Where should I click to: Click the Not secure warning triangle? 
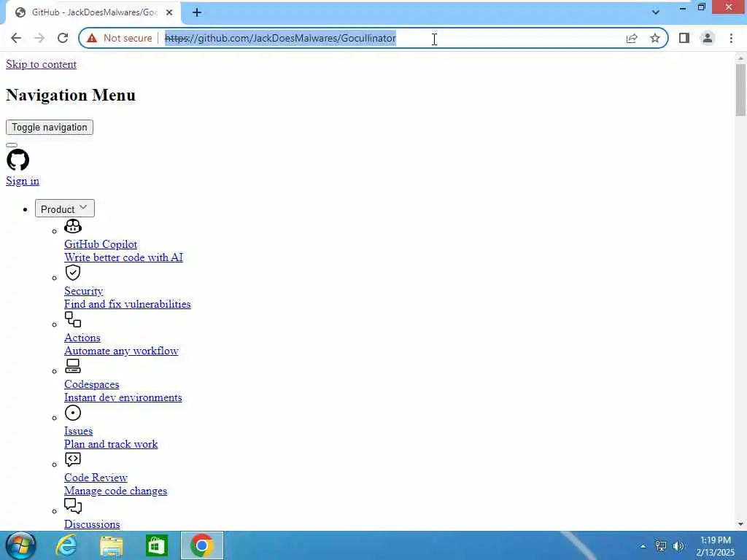[93, 38]
